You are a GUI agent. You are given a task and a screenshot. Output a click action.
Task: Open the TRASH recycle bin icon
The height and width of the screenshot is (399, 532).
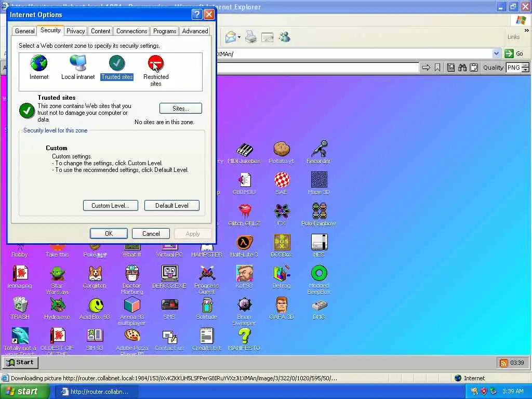pyautogui.click(x=20, y=304)
